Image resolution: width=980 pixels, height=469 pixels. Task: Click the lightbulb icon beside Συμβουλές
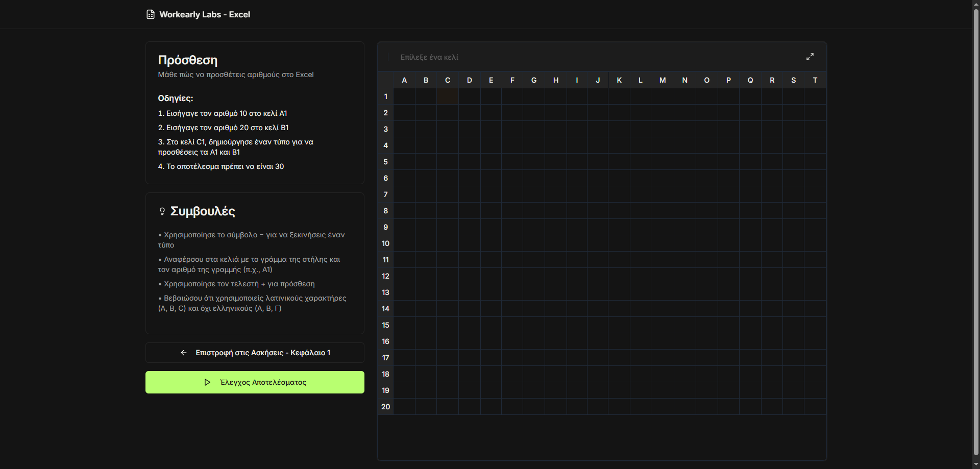tap(162, 211)
